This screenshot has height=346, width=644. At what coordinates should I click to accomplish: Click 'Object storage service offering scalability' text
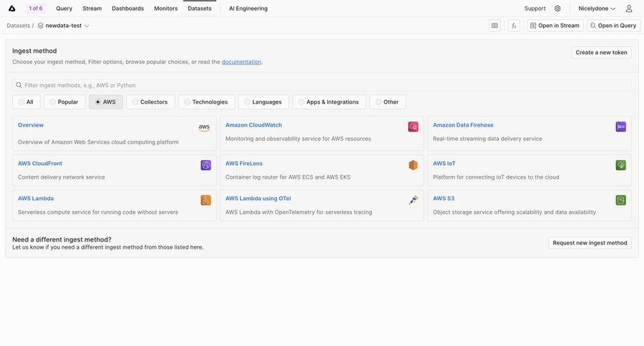pos(514,212)
